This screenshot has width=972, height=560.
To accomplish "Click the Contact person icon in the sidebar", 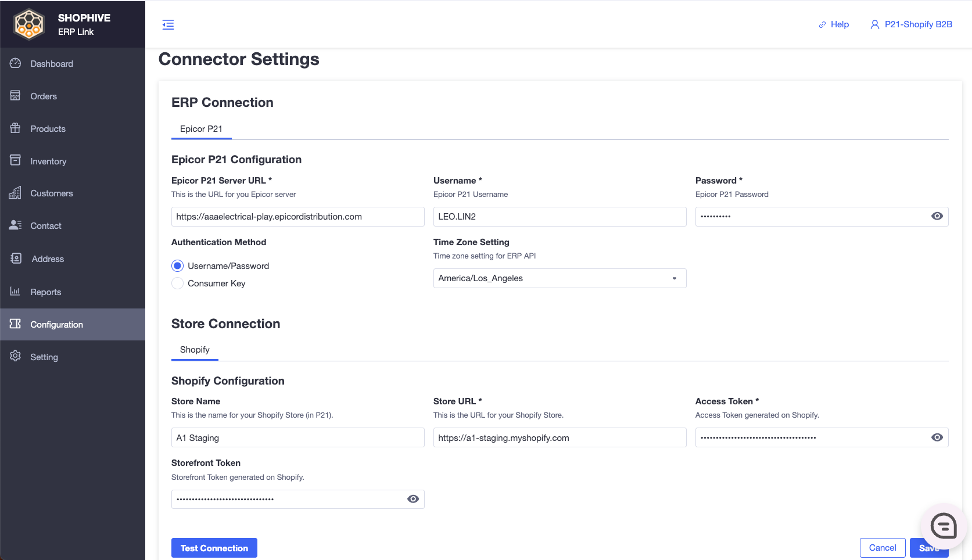I will (x=16, y=225).
